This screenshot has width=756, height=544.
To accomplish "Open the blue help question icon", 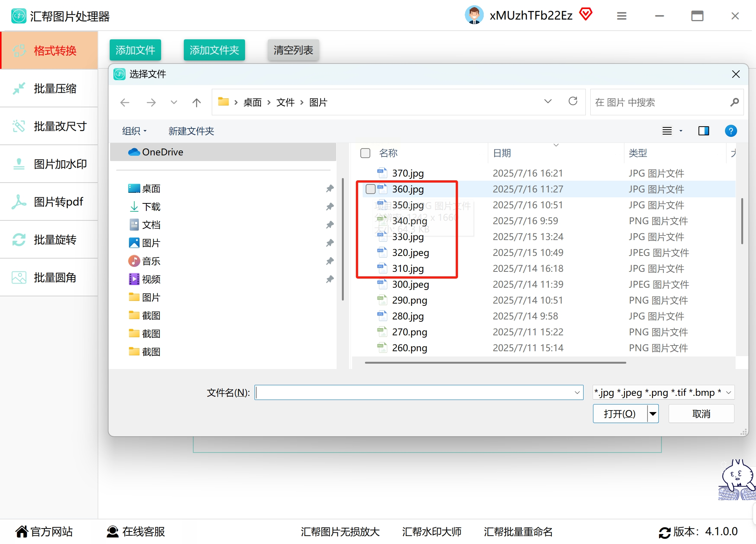I will pyautogui.click(x=731, y=131).
